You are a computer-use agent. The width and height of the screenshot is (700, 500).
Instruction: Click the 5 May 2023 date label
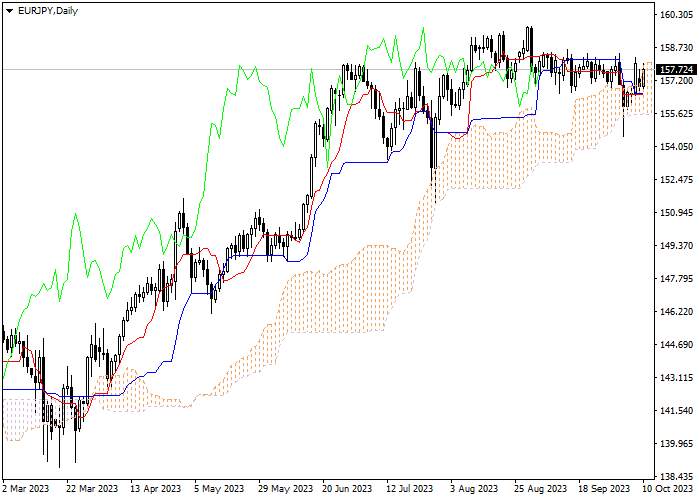220,489
